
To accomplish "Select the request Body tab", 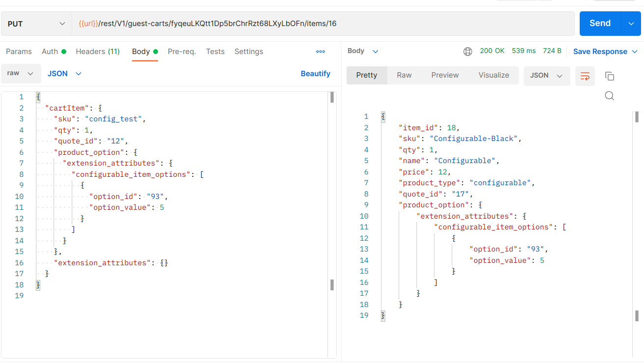I will pos(145,52).
